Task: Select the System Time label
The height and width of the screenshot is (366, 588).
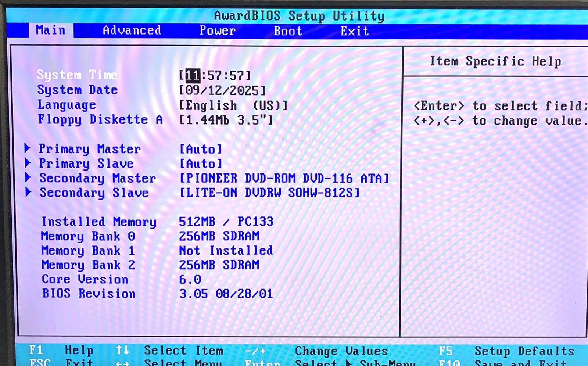Action: pos(77,75)
